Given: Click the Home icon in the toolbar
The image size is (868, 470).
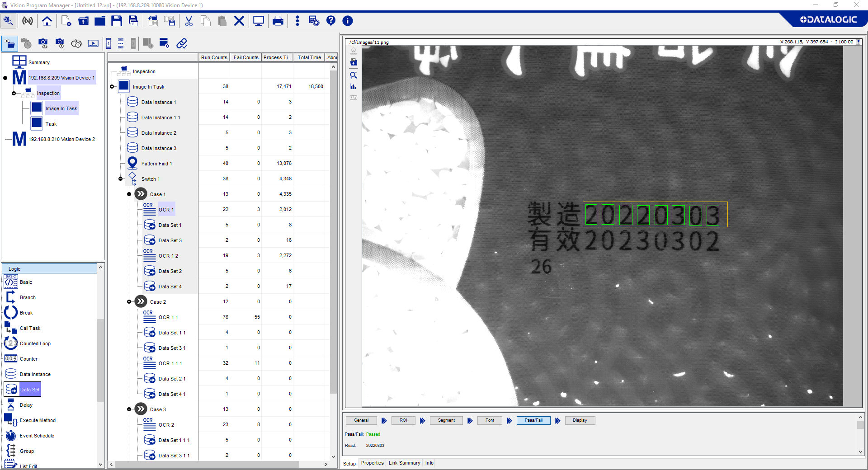Looking at the screenshot, I should click(47, 21).
